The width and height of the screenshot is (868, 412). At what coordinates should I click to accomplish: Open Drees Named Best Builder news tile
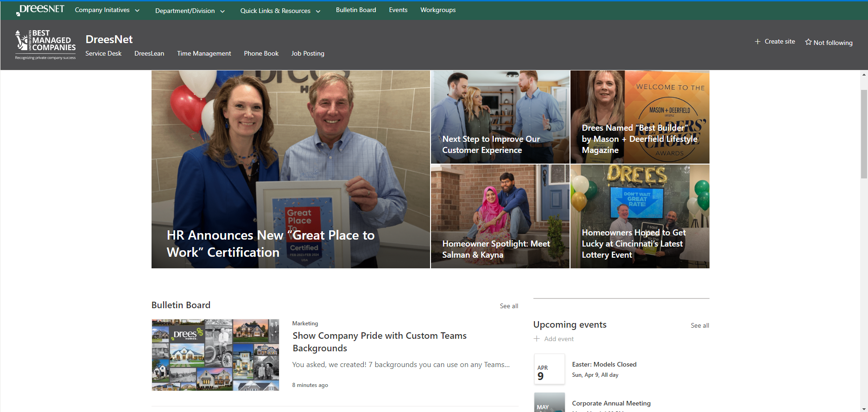coord(640,117)
